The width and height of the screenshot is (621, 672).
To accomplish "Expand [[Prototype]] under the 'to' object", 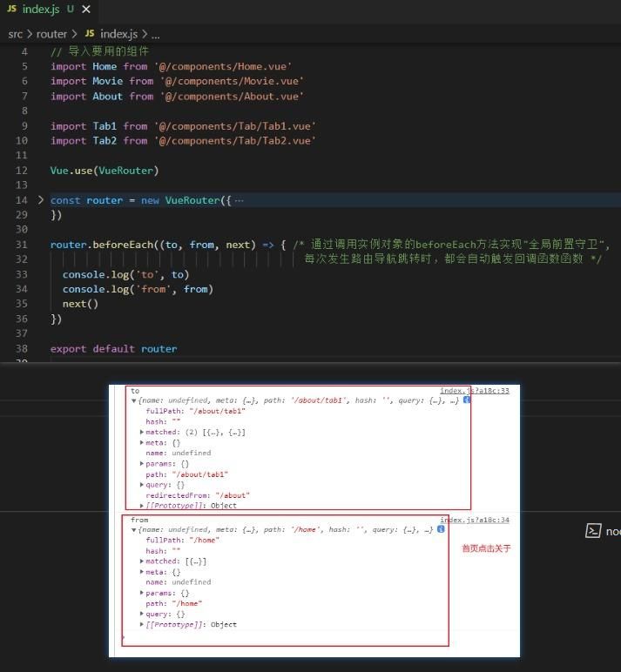I will [x=142, y=506].
